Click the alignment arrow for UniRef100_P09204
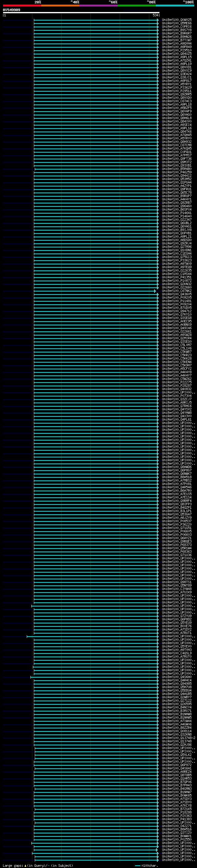This screenshot has height=868, width=197. coord(158,304)
